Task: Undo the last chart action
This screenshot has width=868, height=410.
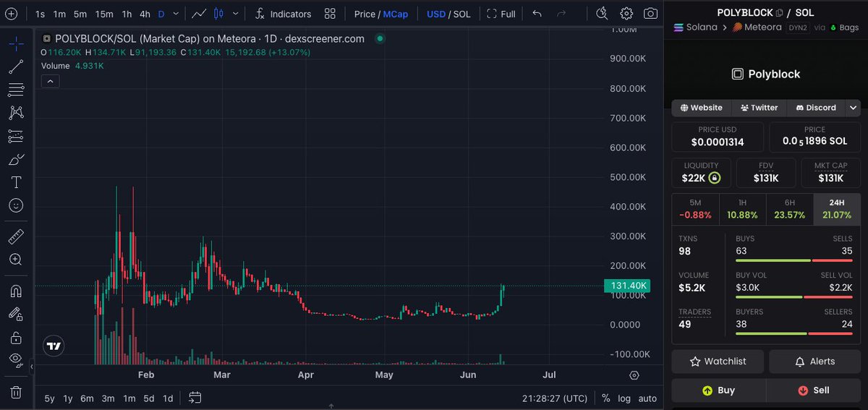Action: pos(536,14)
